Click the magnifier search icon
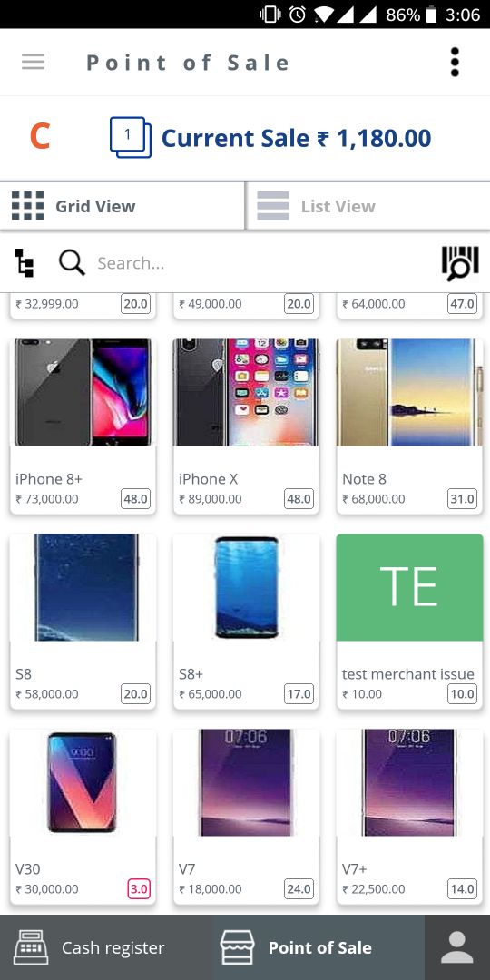The height and width of the screenshot is (980, 490). (72, 263)
